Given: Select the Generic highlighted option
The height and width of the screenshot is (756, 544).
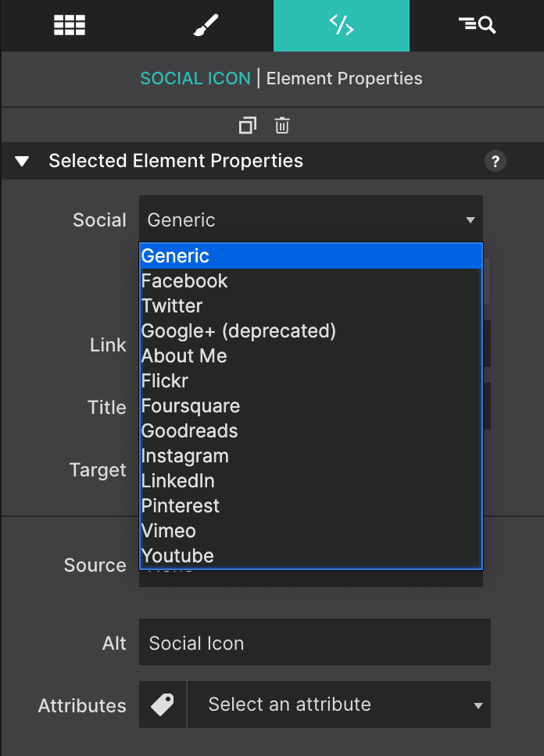Looking at the screenshot, I should point(175,255).
